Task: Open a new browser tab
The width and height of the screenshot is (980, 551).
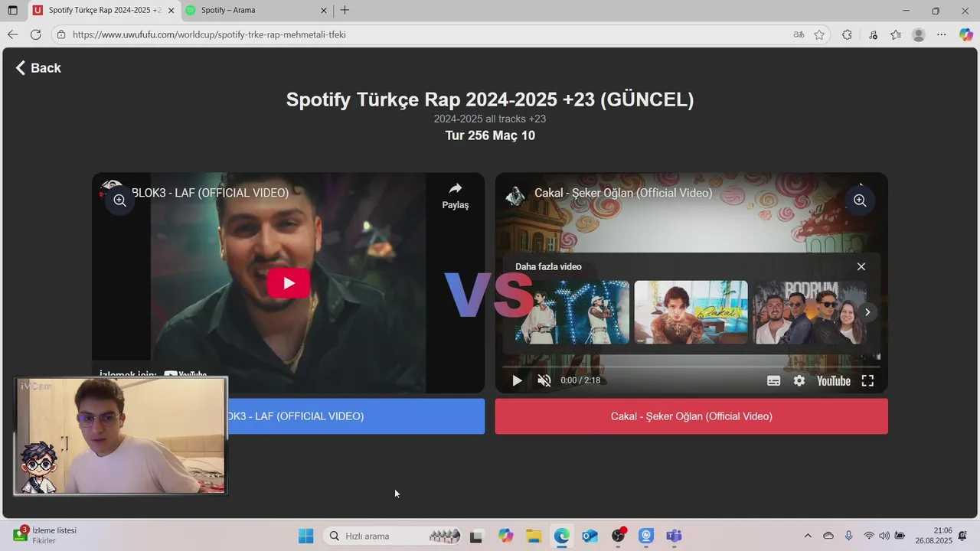Action: coord(345,11)
